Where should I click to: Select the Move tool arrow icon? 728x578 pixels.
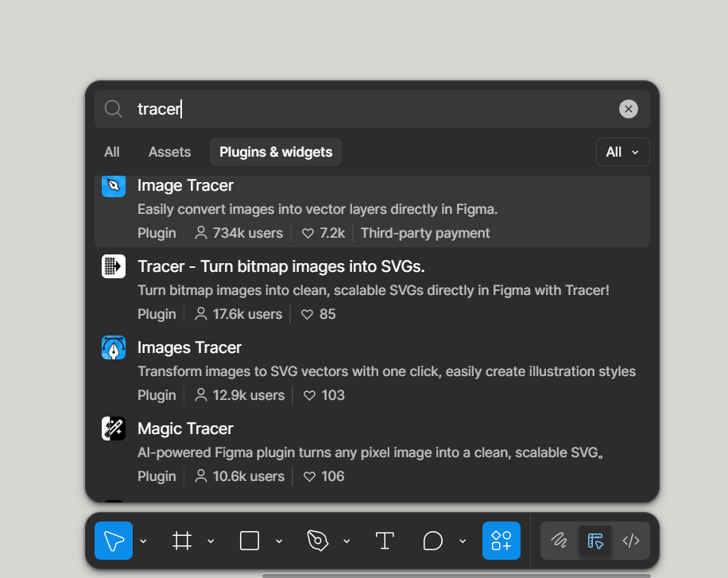pyautogui.click(x=114, y=541)
